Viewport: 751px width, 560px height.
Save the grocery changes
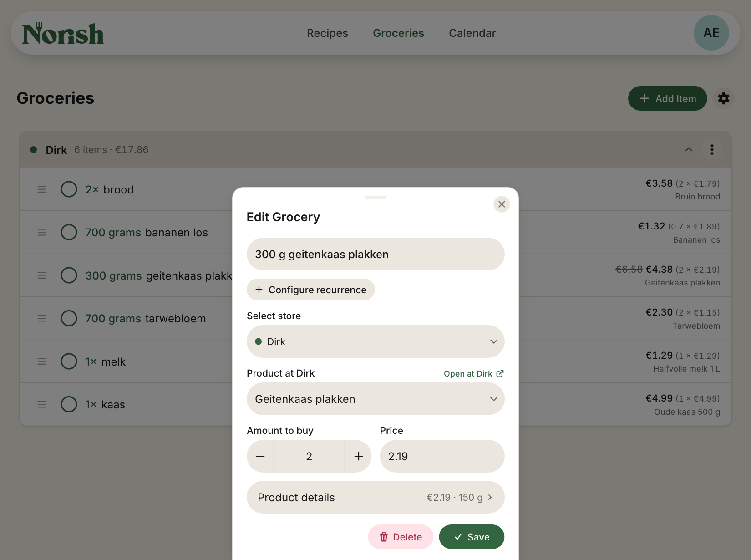[472, 537]
